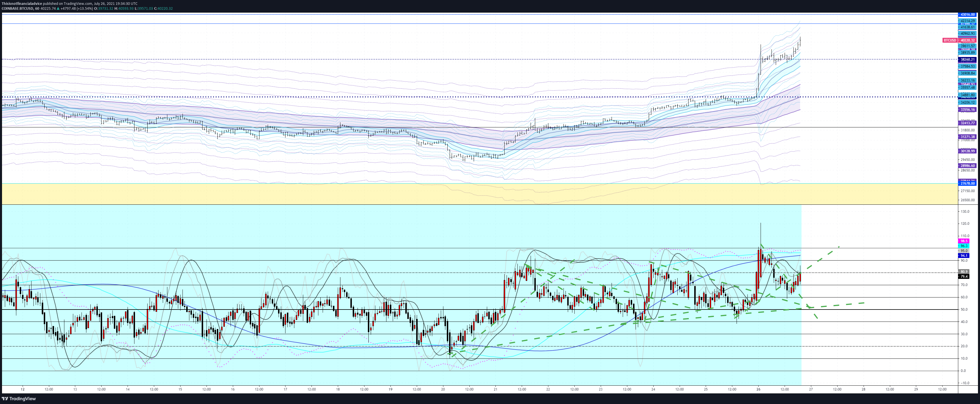Click the 34206.12 price label
This screenshot has width=980, height=404.
[x=968, y=103]
